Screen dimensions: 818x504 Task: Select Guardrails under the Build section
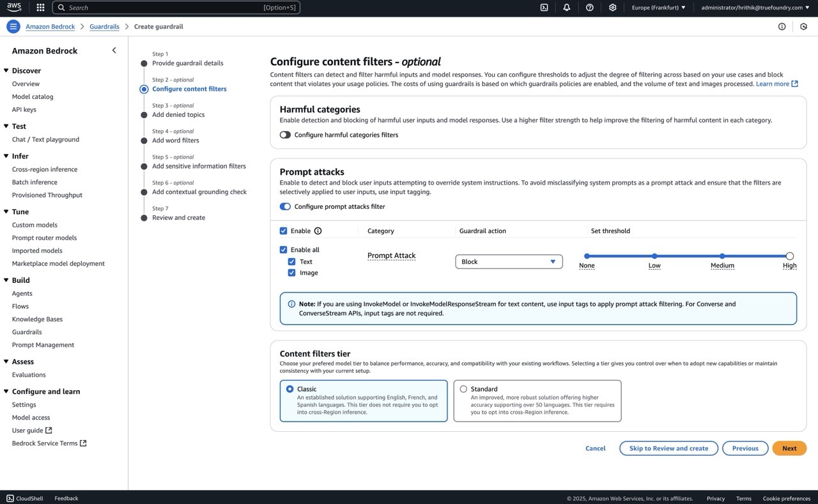(x=26, y=332)
